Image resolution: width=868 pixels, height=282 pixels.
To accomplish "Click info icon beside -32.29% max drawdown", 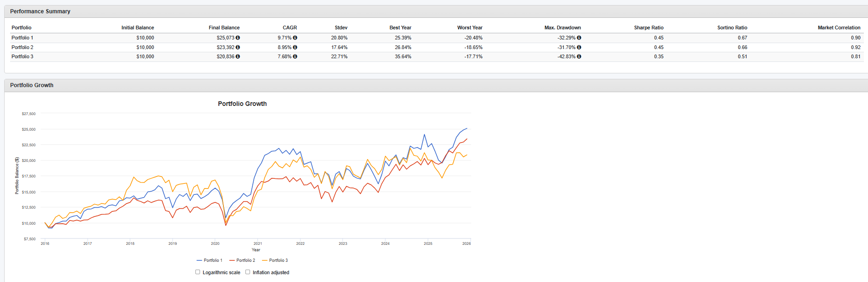I will coord(579,38).
